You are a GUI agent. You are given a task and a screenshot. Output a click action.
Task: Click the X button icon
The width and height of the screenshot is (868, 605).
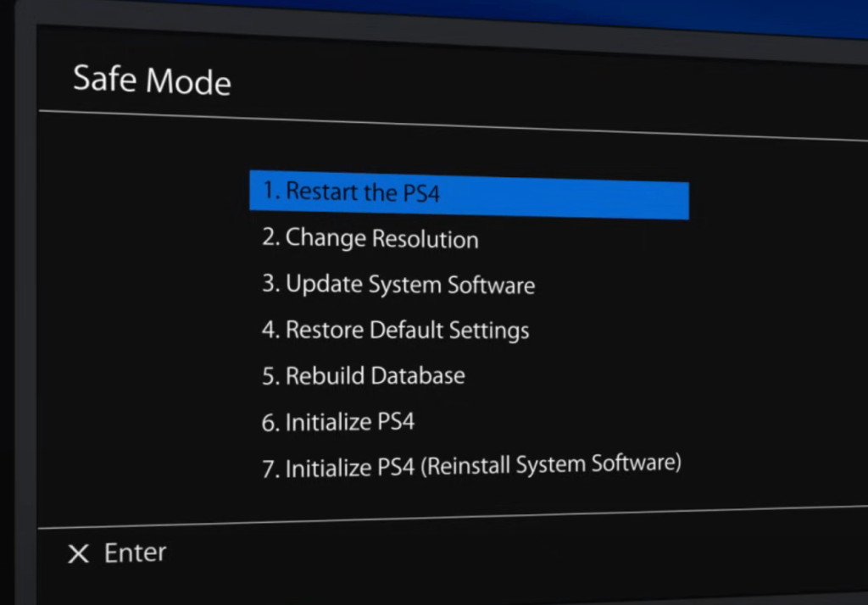point(78,553)
